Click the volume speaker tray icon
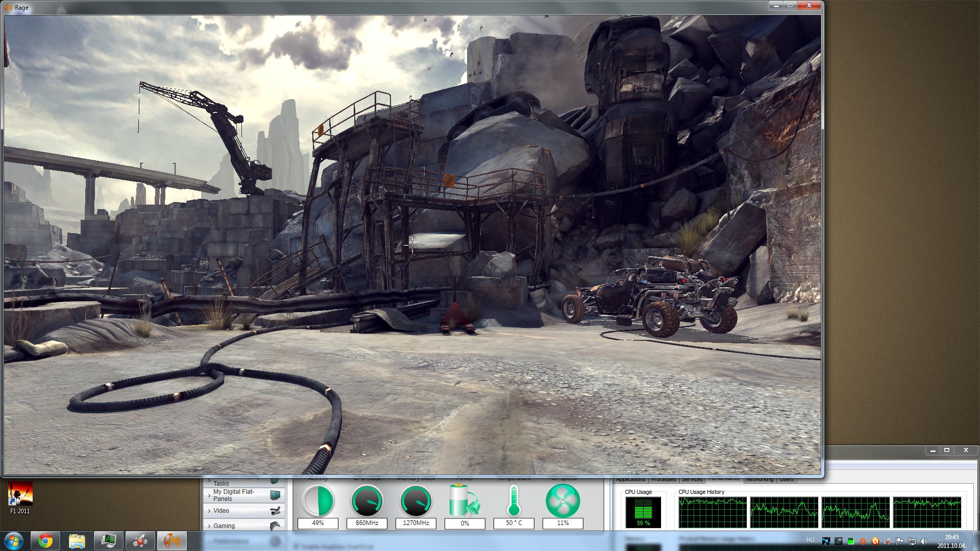This screenshot has height=551, width=980. (924, 541)
